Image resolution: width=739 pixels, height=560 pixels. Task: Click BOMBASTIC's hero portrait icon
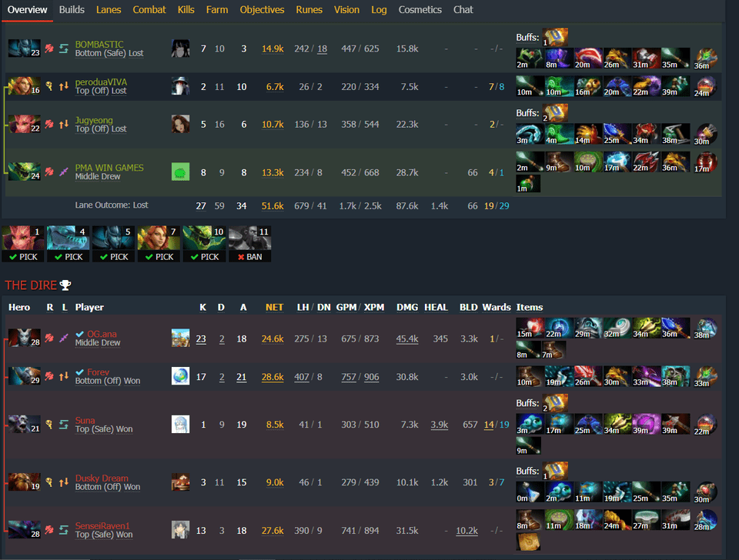[x=24, y=48]
